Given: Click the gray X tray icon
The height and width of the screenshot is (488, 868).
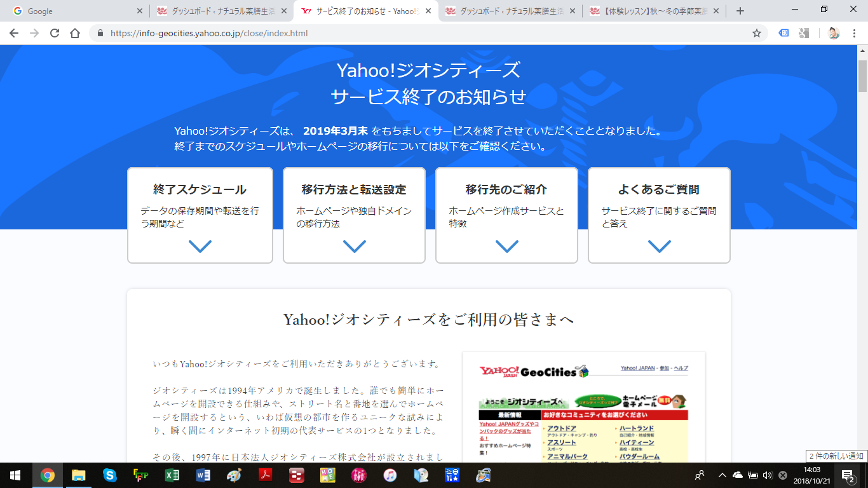Looking at the screenshot, I should pos(783,475).
